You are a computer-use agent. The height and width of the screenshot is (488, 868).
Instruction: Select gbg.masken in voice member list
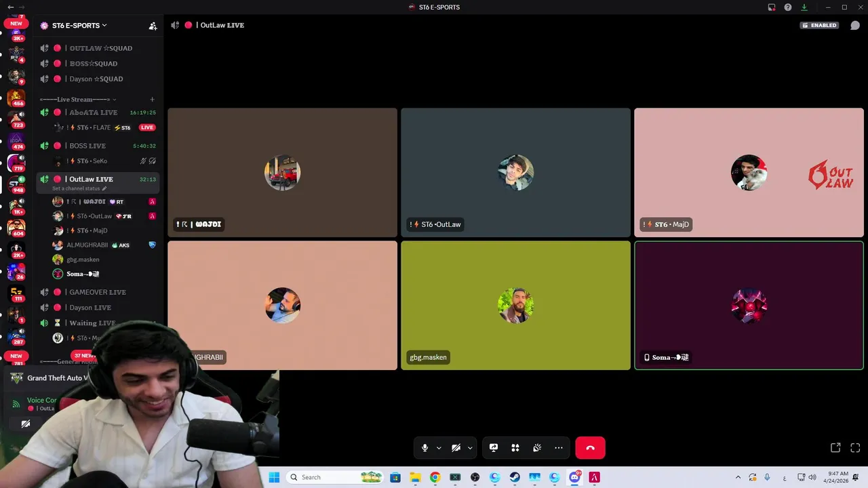click(105, 260)
